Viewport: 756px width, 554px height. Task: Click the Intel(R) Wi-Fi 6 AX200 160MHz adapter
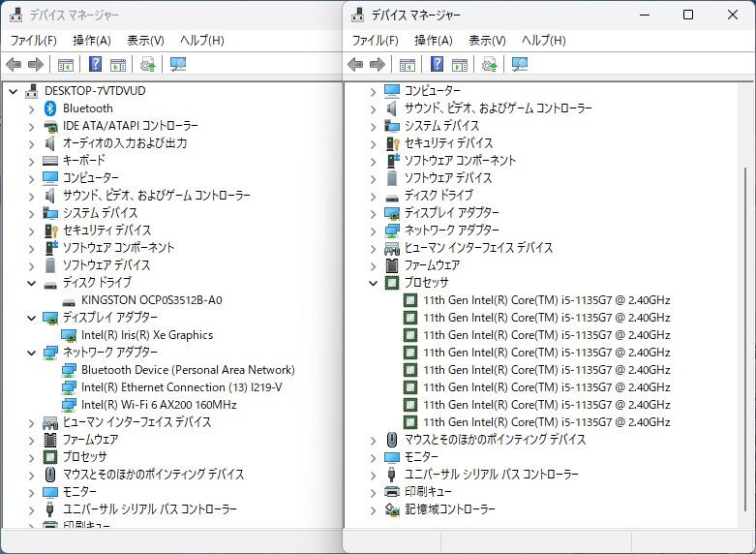click(x=158, y=405)
